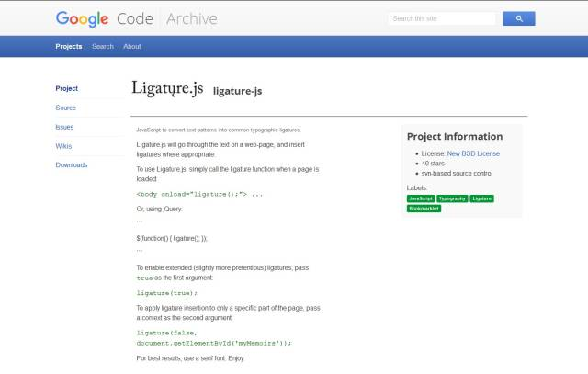This screenshot has height=374, width=588.
Task: Follow the New BSD License link
Action: tap(473, 153)
